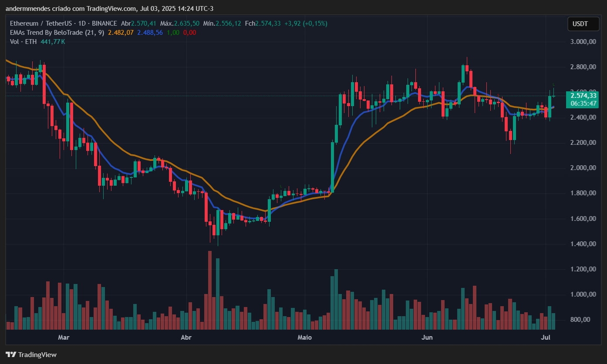Click the 1.200,00 price axis label
This screenshot has width=607, height=364.
(583, 269)
